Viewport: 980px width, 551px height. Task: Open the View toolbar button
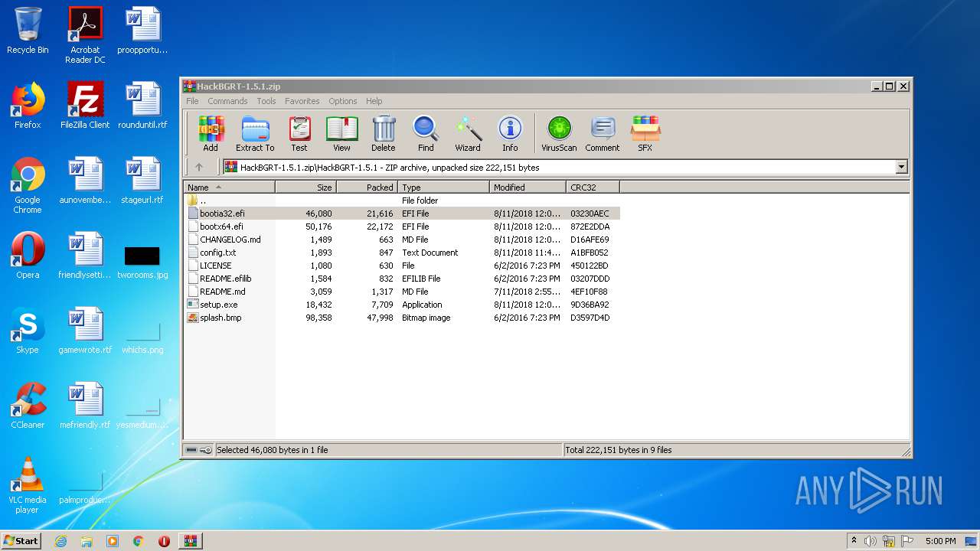[341, 134]
